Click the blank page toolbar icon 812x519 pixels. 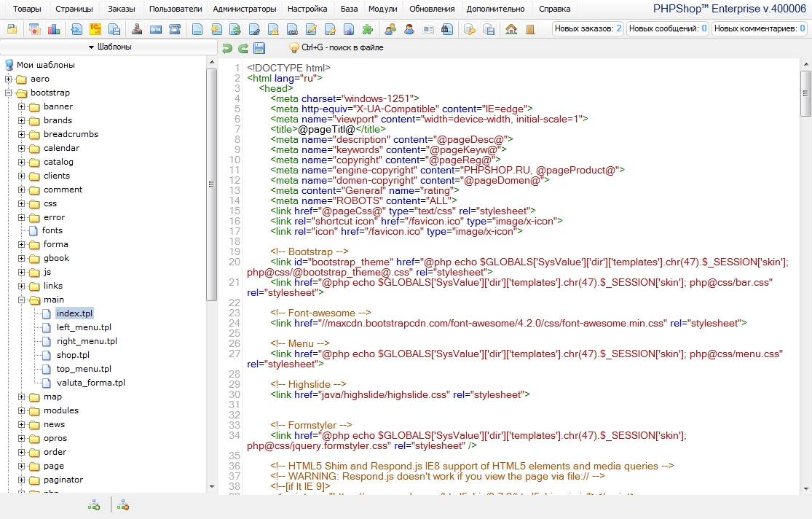pos(197,30)
